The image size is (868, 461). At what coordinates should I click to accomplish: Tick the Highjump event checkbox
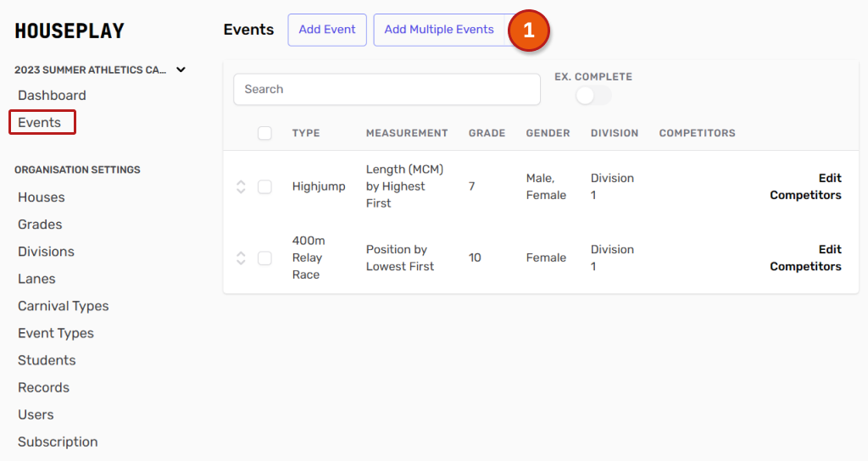coord(264,186)
